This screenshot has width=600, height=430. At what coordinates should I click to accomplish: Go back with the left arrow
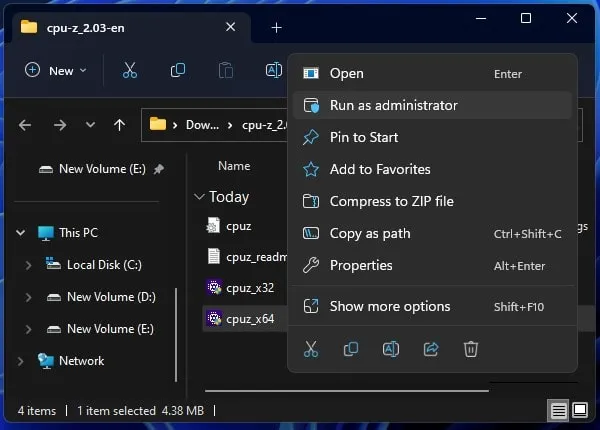(25, 125)
